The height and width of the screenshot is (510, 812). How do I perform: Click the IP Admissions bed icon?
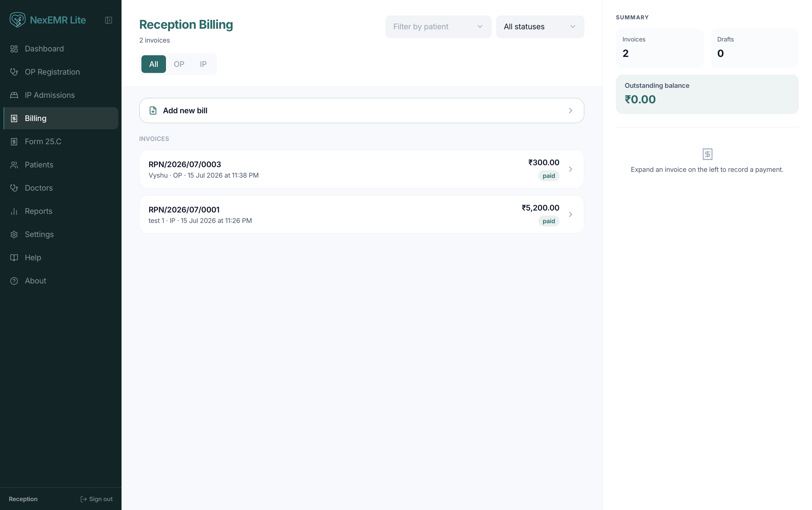[x=14, y=95]
